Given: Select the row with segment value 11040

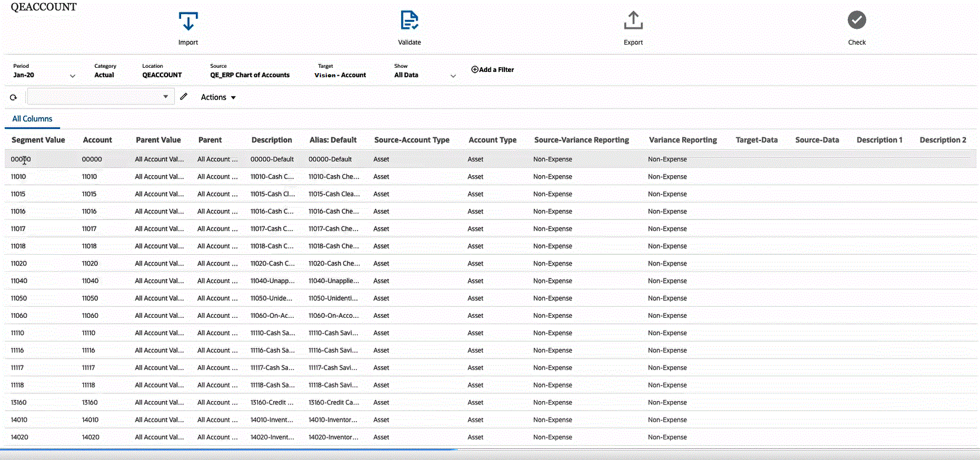Looking at the screenshot, I should coord(19,281).
